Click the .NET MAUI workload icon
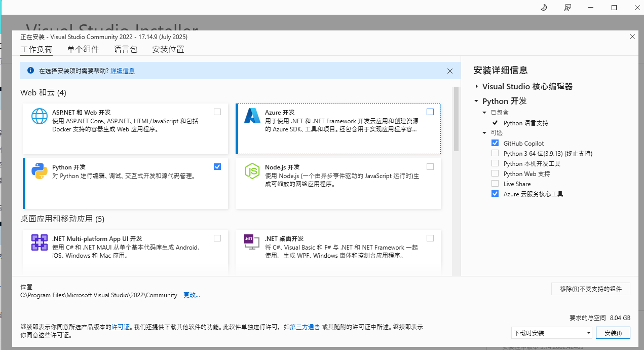This screenshot has width=644, height=350. click(40, 242)
